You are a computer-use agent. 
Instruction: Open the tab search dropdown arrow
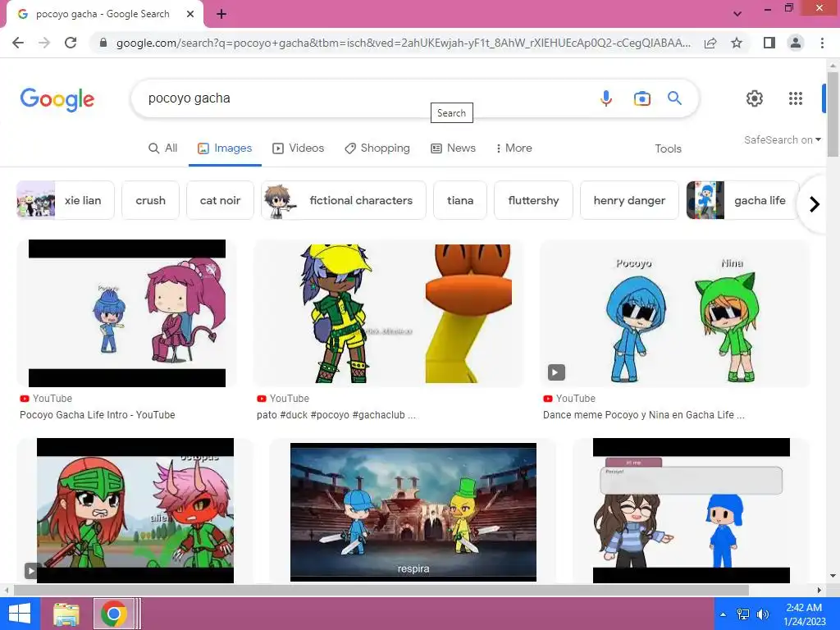[x=737, y=14]
